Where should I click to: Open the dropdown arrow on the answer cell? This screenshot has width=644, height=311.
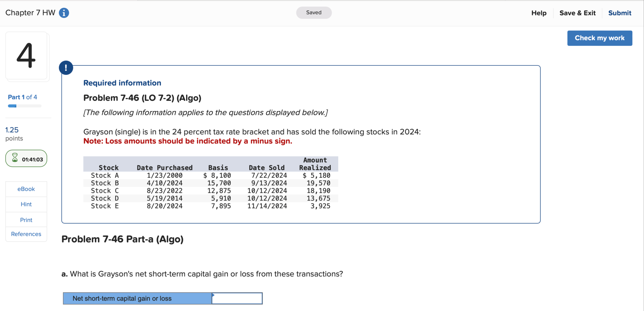pyautogui.click(x=214, y=295)
